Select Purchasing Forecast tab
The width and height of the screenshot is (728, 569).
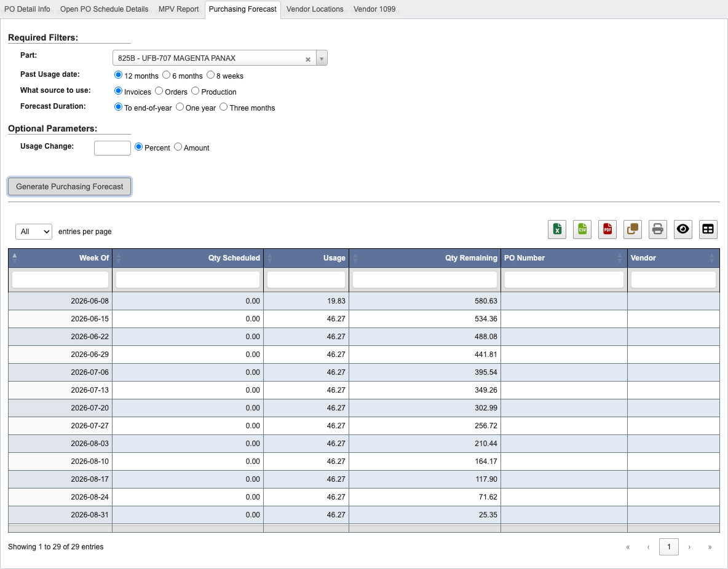pos(243,9)
